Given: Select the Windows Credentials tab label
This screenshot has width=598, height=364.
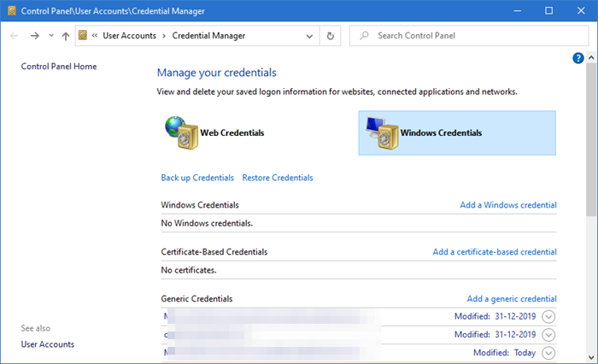Looking at the screenshot, I should tap(441, 133).
